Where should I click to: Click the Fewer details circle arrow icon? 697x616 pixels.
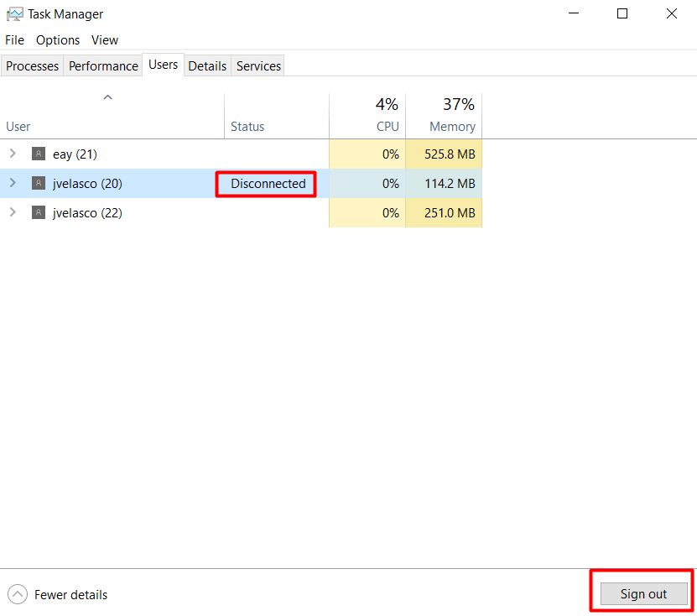tap(18, 594)
